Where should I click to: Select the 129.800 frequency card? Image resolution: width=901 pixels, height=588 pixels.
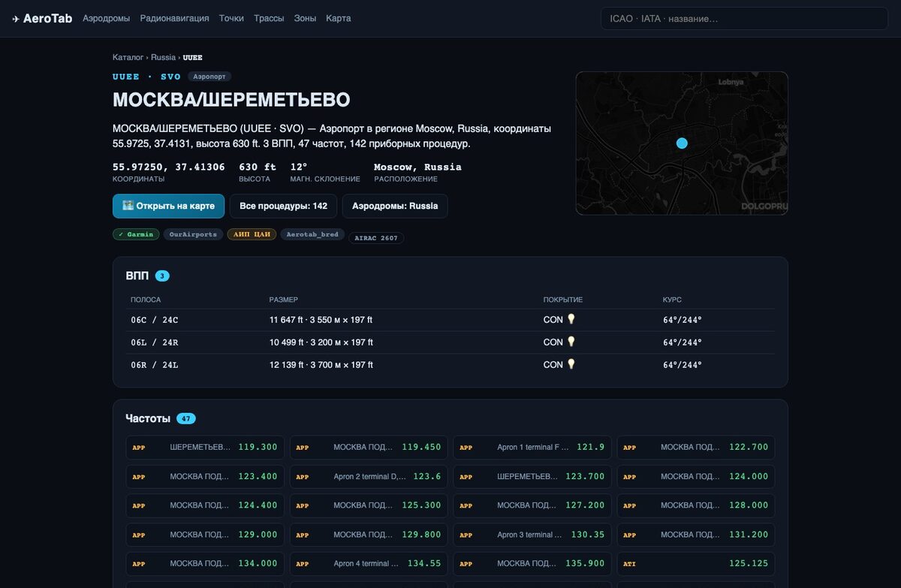coord(369,535)
